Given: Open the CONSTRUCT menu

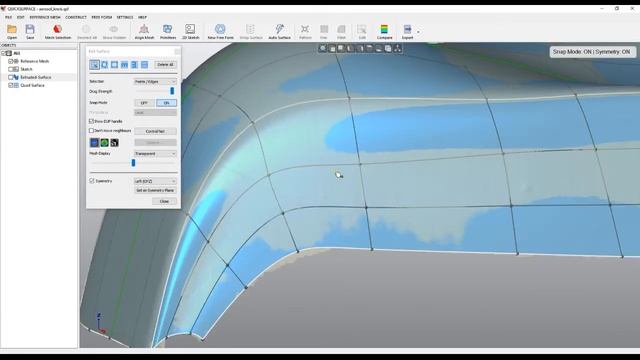Looking at the screenshot, I should pyautogui.click(x=76, y=17).
